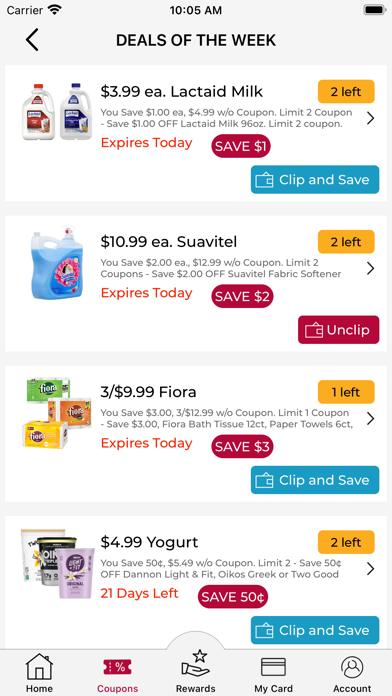
Task: Tap the SAVE $3 badge on Fiora
Action: 242,447
